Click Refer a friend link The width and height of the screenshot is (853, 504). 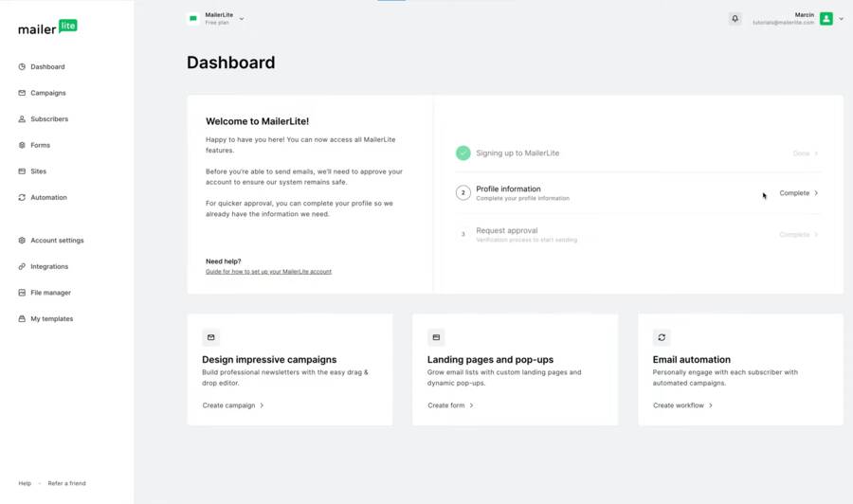66,483
